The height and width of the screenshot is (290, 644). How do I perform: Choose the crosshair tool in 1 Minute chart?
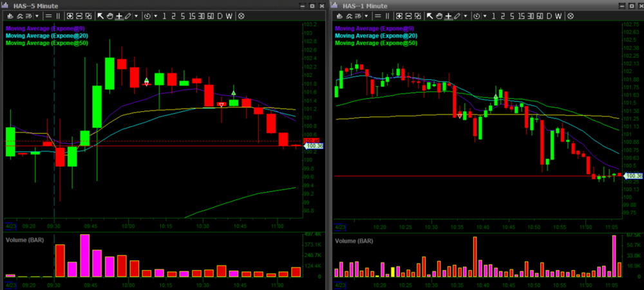[449, 15]
